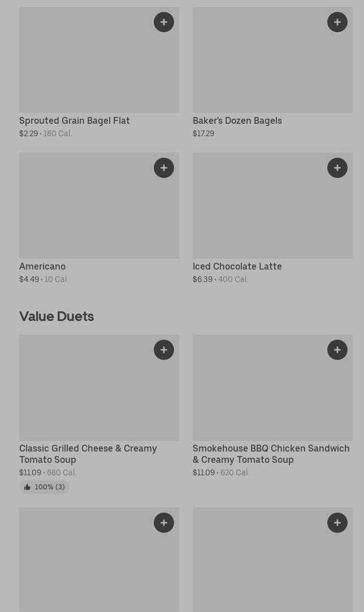Add Classic Grilled Cheese duet via plus icon
The height and width of the screenshot is (612, 364).
tap(164, 350)
